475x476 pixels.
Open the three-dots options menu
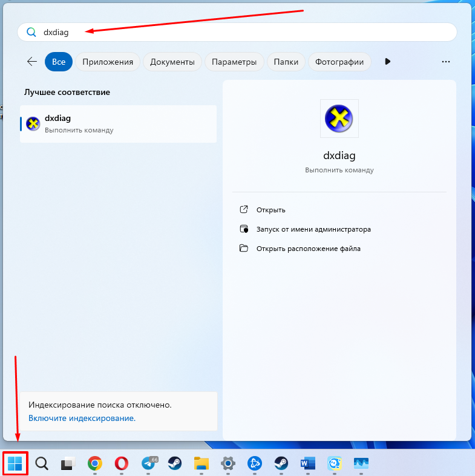coord(446,62)
